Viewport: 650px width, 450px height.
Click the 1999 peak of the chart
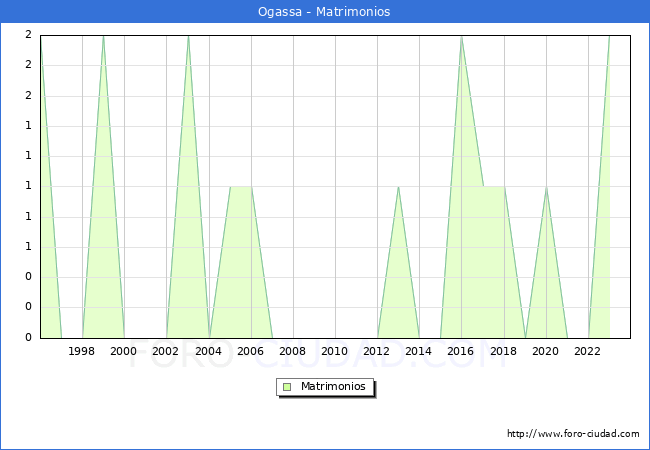pyautogui.click(x=103, y=36)
